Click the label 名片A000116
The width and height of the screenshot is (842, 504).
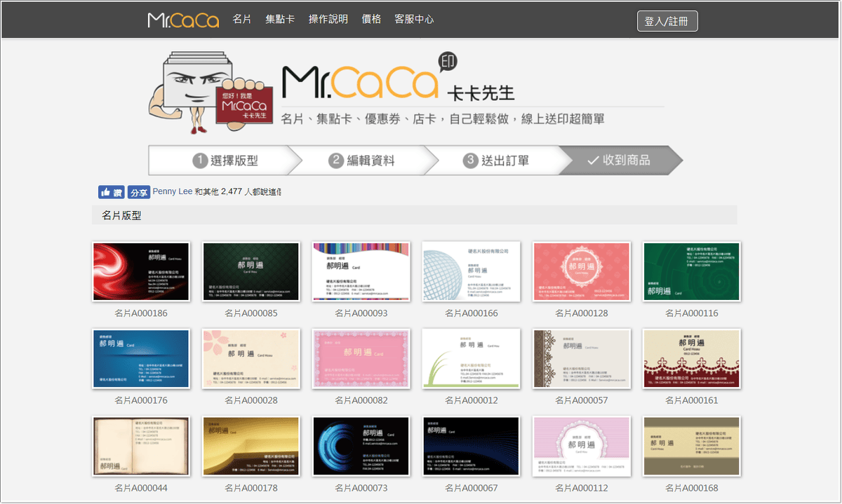coord(692,313)
